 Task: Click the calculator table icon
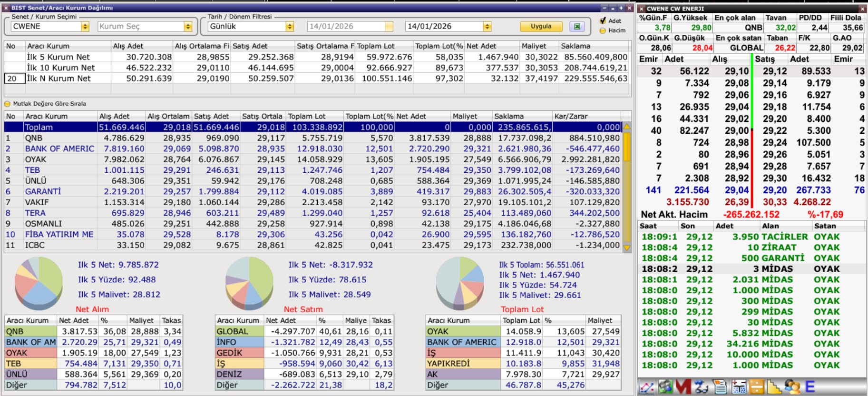[739, 387]
